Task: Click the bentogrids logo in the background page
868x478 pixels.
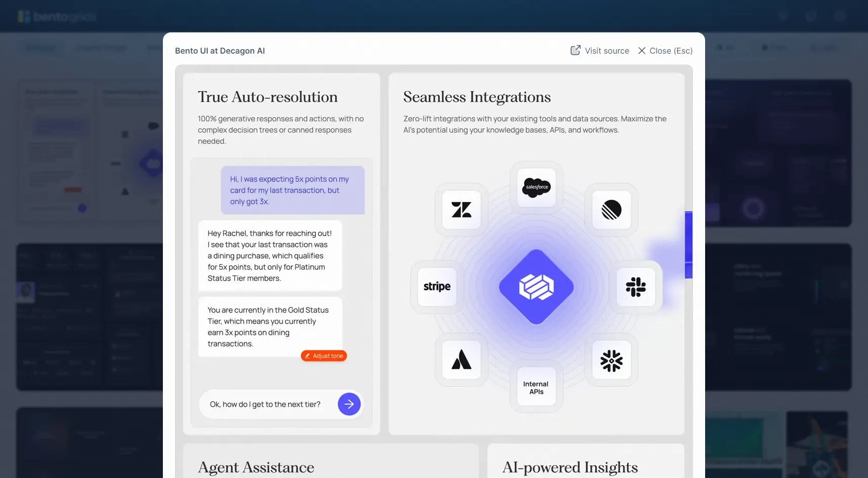Action: (x=57, y=17)
